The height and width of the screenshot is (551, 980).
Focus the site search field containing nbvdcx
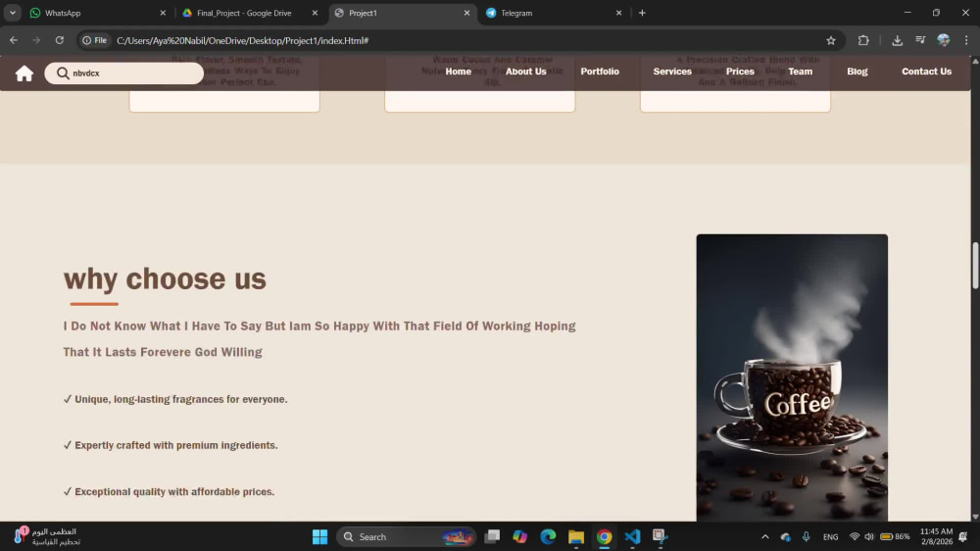(x=123, y=74)
